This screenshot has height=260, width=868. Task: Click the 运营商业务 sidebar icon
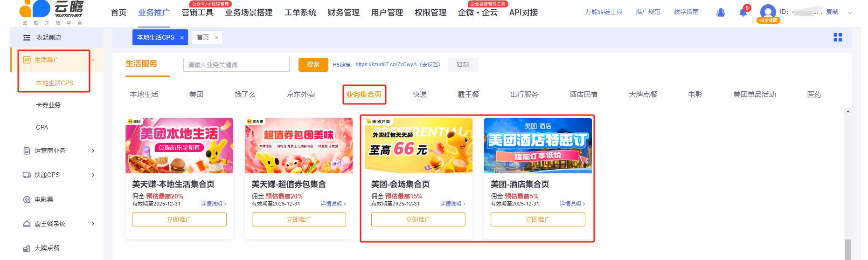[27, 151]
